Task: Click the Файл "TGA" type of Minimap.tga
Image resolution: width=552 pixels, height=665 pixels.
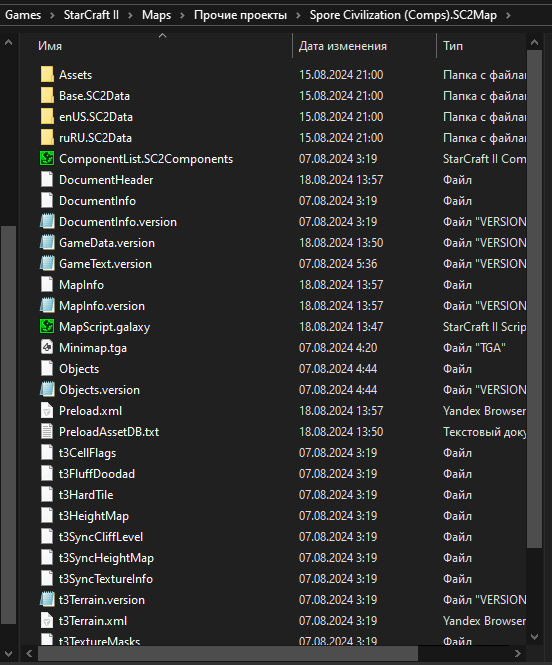Action: pos(474,348)
